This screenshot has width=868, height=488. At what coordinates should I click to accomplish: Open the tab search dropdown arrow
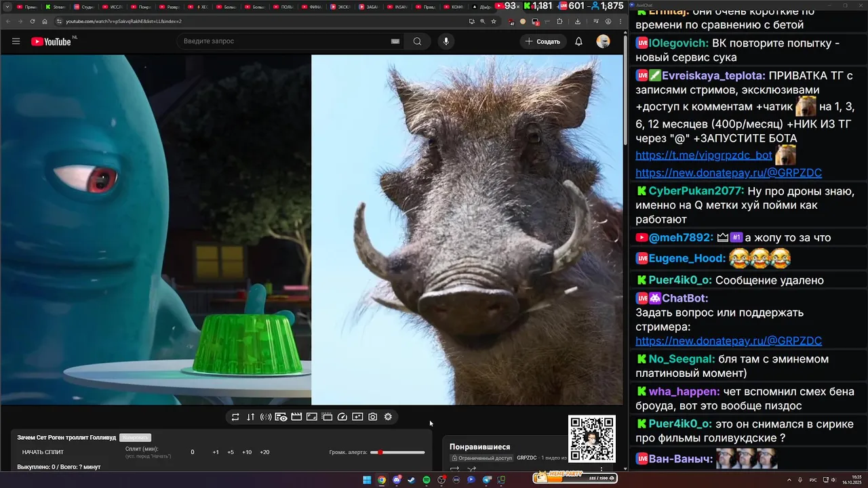click(x=7, y=6)
